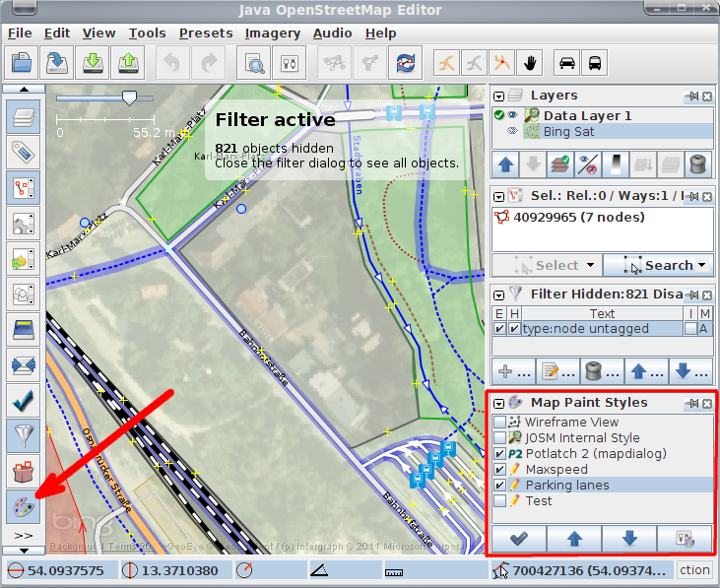The width and height of the screenshot is (720, 588).
Task: Click the Open file folder icon
Action: (x=22, y=63)
